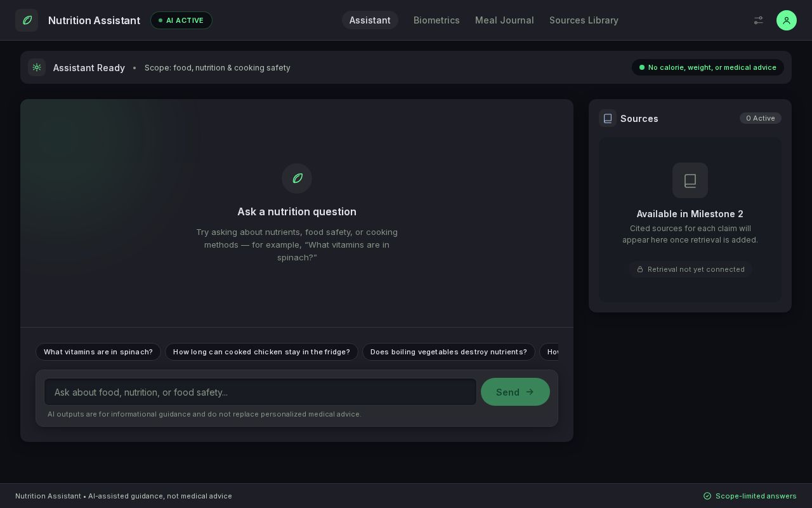Focus the nutrition question input field
812x508 pixels.
click(x=260, y=392)
